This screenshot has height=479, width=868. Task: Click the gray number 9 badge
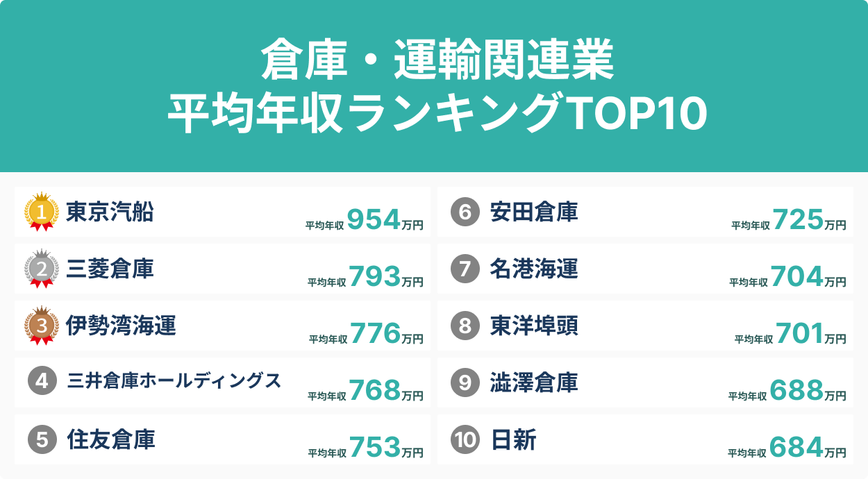coord(465,382)
